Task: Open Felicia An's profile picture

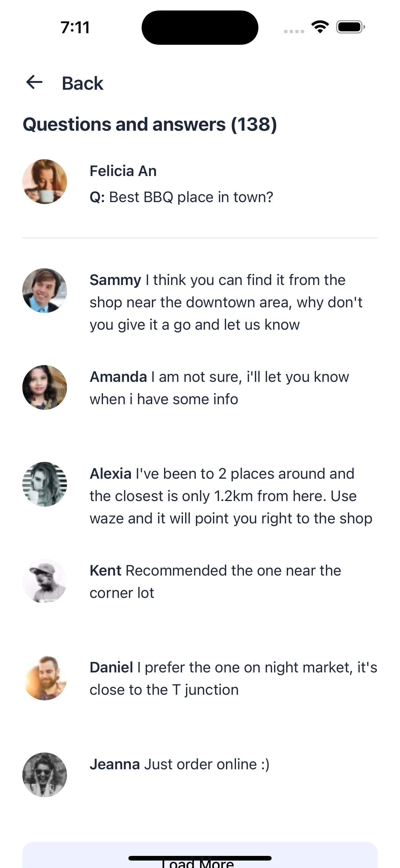Action: [45, 182]
